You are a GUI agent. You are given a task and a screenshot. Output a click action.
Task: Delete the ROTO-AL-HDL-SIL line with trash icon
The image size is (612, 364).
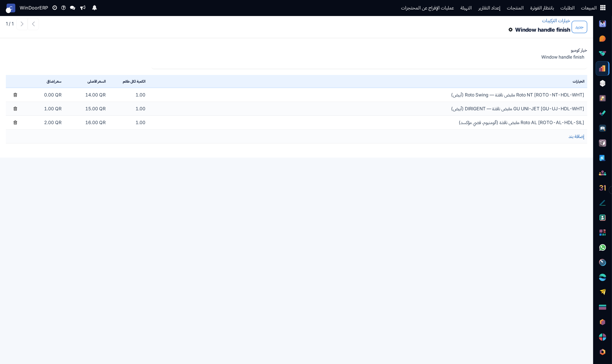(15, 122)
